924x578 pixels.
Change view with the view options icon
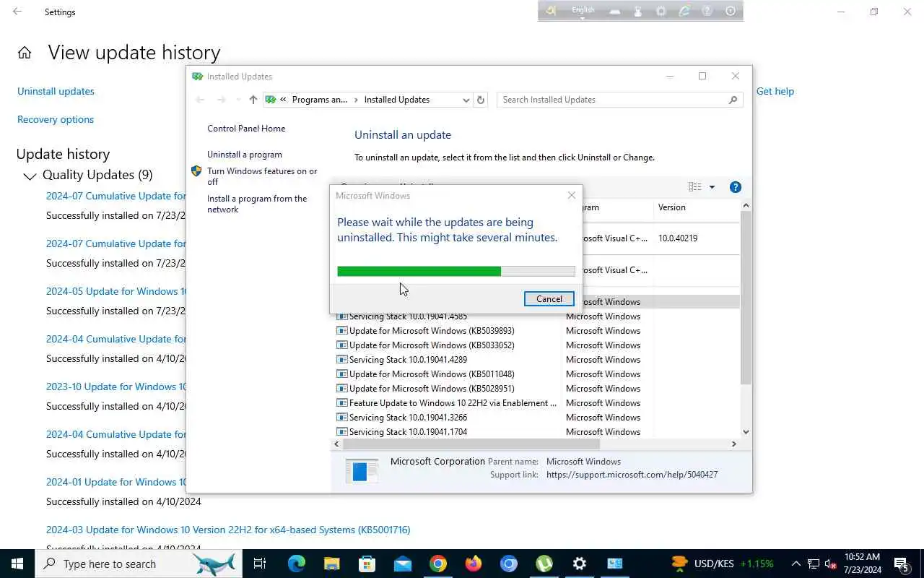695,187
